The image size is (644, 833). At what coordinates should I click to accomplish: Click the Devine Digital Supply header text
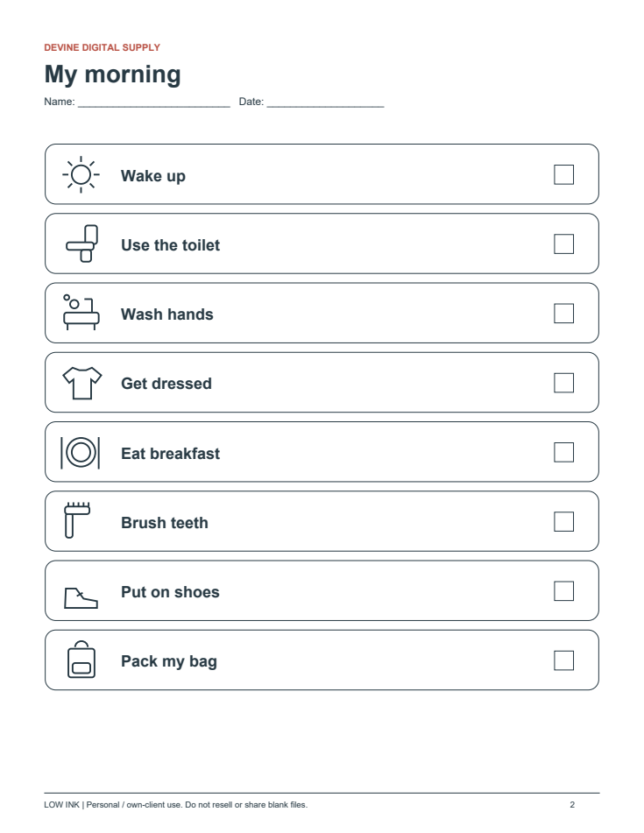(102, 47)
